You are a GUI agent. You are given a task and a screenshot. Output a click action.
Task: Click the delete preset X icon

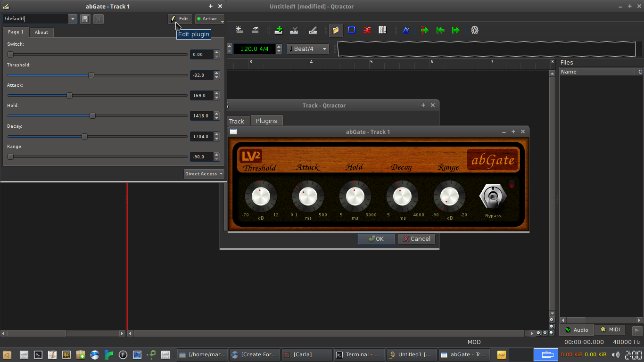coord(98,19)
